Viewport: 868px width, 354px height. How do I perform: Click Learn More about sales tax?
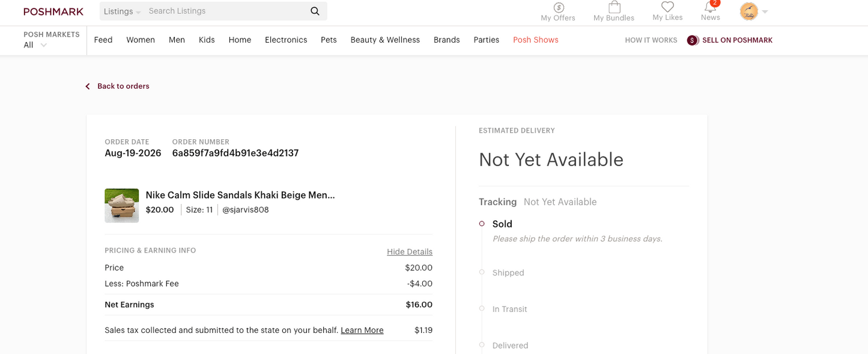[362, 331]
